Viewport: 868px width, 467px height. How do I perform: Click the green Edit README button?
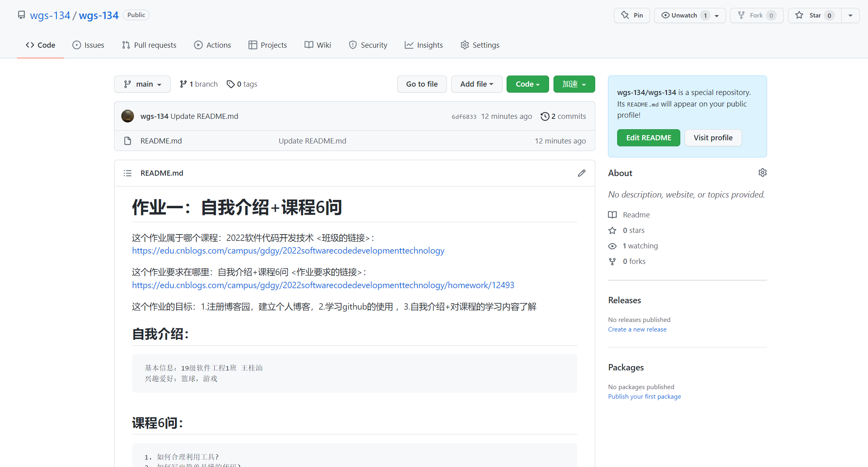tap(649, 138)
